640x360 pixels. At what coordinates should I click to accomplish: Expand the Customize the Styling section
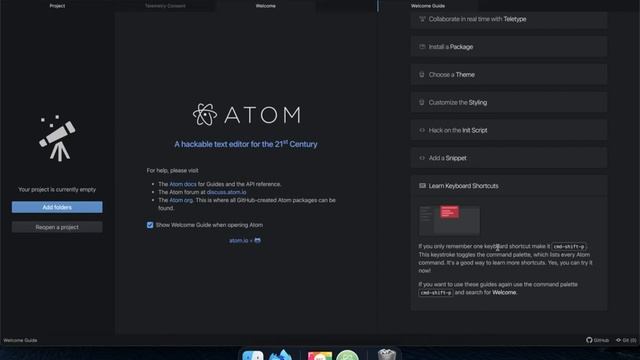509,102
